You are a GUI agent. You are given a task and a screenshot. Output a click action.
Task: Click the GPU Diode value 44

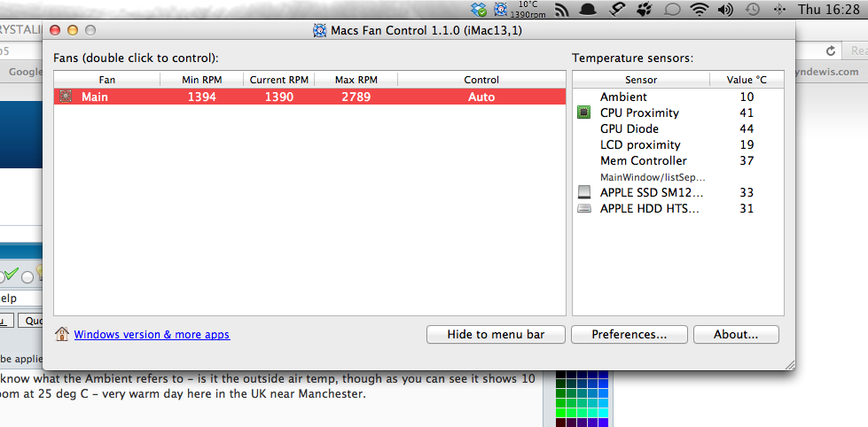click(x=747, y=128)
